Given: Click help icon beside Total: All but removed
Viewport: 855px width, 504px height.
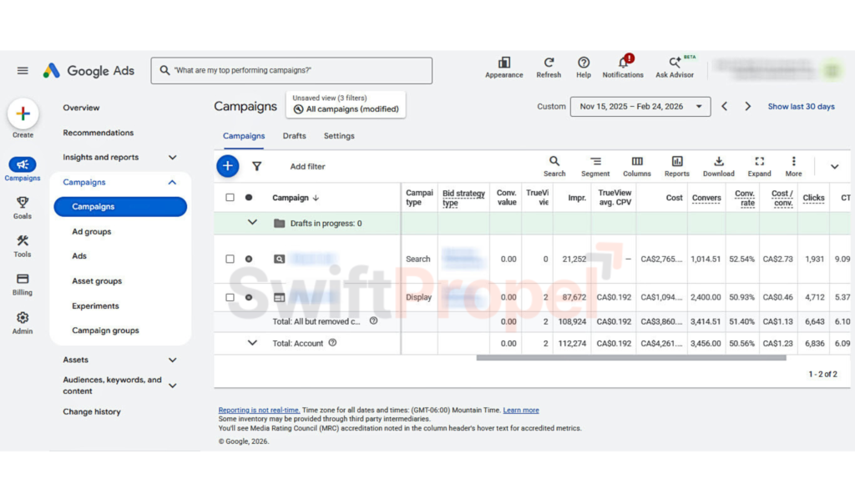Looking at the screenshot, I should click(x=373, y=321).
